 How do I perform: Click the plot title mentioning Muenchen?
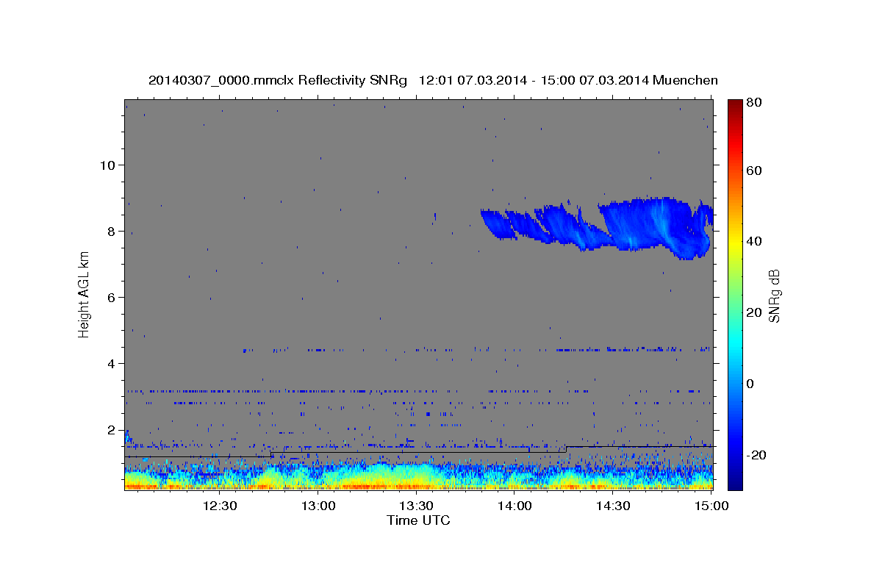(x=433, y=80)
